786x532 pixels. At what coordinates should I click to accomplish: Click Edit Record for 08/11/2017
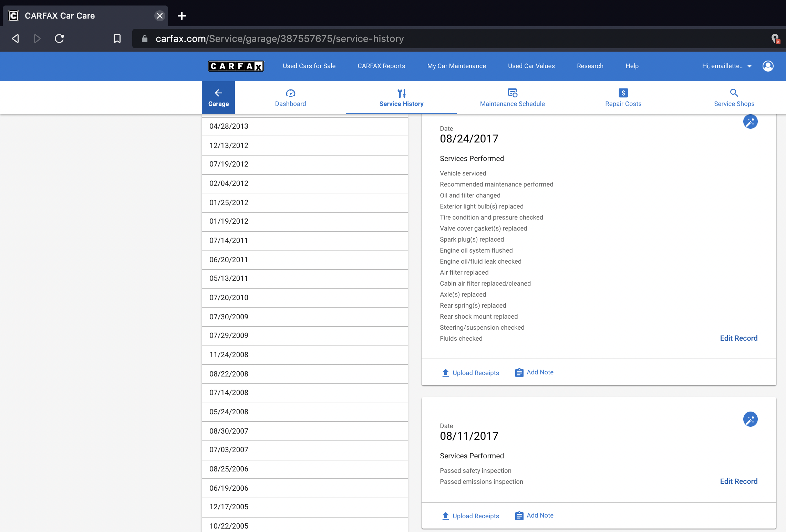click(x=738, y=481)
